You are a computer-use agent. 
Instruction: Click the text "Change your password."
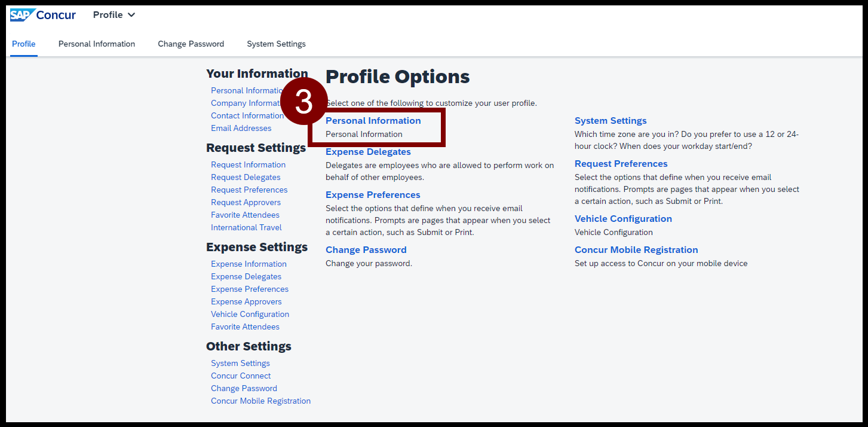coord(369,263)
